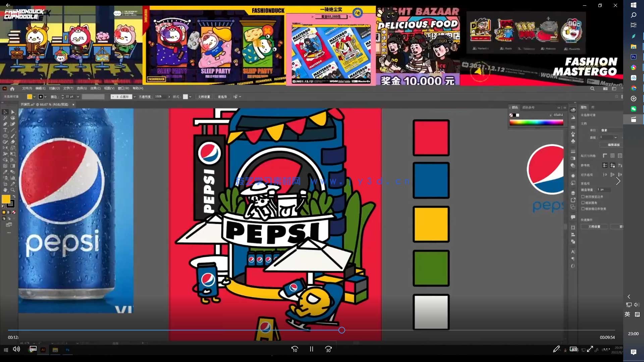Click the color spectrum bar
Viewport: 644px width, 362px height.
tap(536, 123)
